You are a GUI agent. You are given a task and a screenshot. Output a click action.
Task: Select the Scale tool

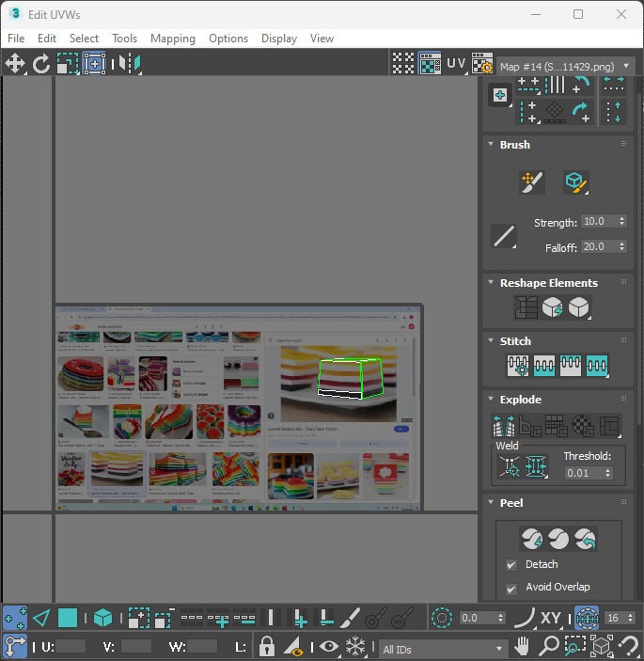pyautogui.click(x=68, y=64)
